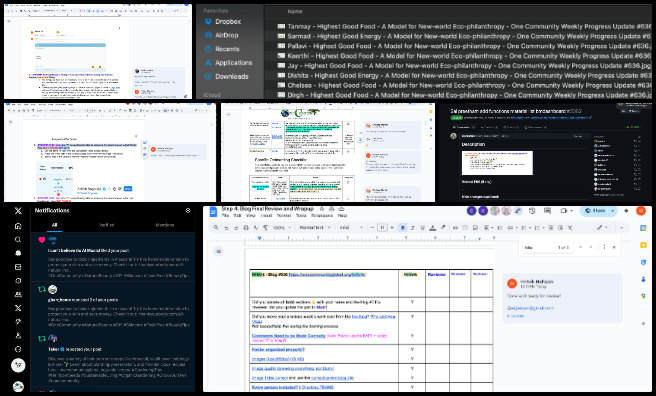Click the font size field showing 11
This screenshot has height=396, width=656.
[382, 227]
